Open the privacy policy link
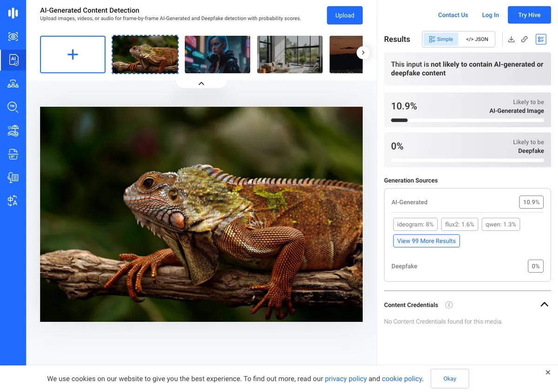The image size is (558, 392). [x=345, y=379]
